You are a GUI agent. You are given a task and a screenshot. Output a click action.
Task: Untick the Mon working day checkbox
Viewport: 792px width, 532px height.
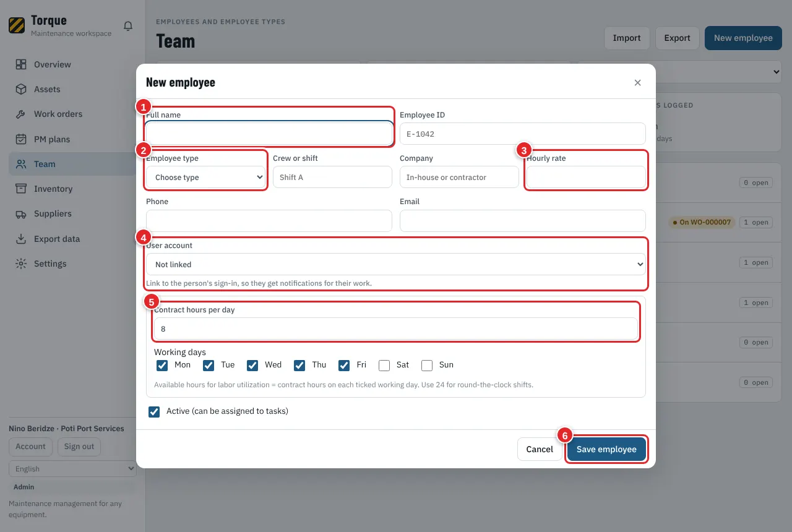coord(162,365)
